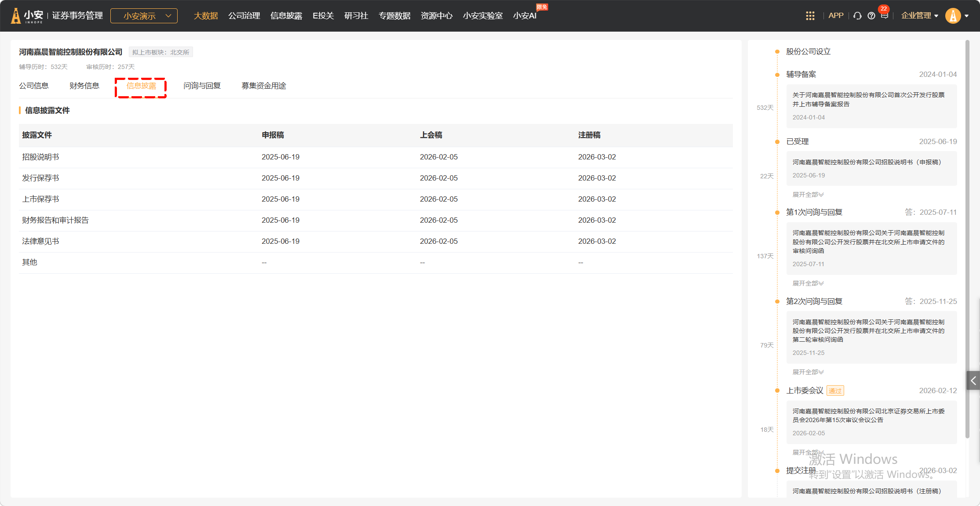Open 公司治理 in the top navigation

pyautogui.click(x=244, y=16)
